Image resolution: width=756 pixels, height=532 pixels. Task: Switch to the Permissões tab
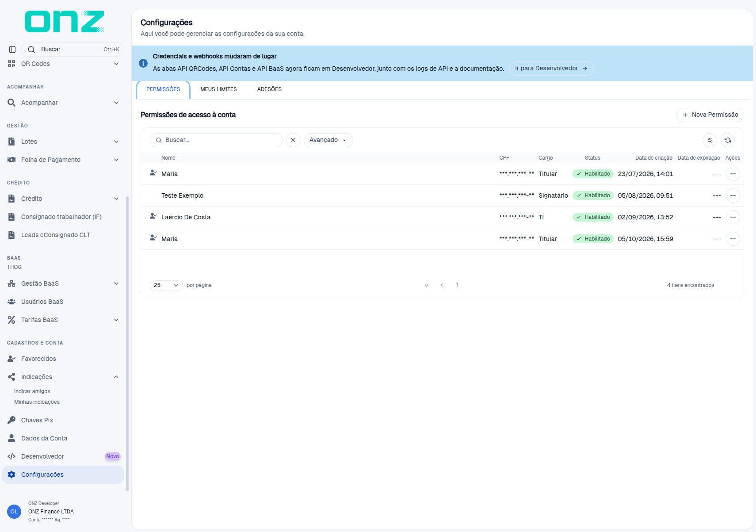pos(163,89)
